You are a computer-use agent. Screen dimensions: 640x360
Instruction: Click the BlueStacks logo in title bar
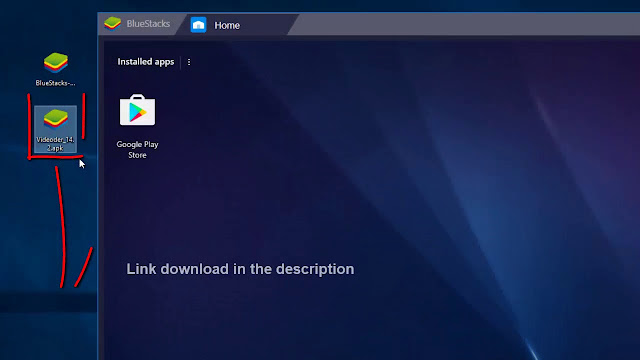[112, 24]
